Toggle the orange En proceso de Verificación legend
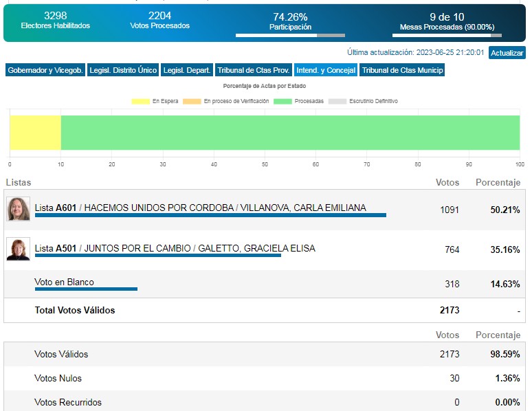Viewport: 532px width, 411px height. [x=192, y=101]
